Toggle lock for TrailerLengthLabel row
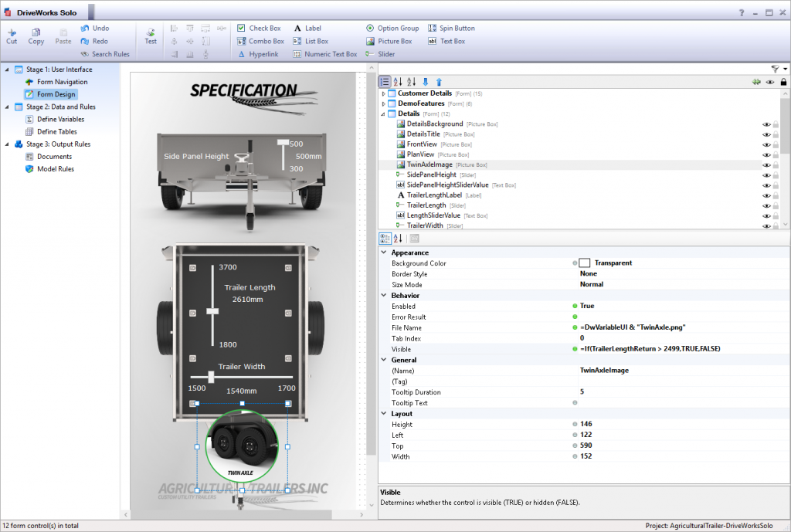The height and width of the screenshot is (532, 791). [776, 195]
